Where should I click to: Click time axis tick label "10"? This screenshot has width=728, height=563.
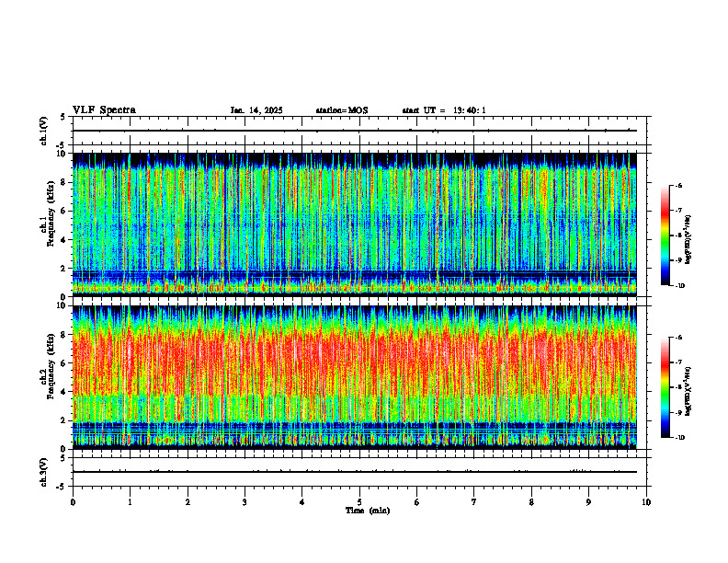pos(646,502)
